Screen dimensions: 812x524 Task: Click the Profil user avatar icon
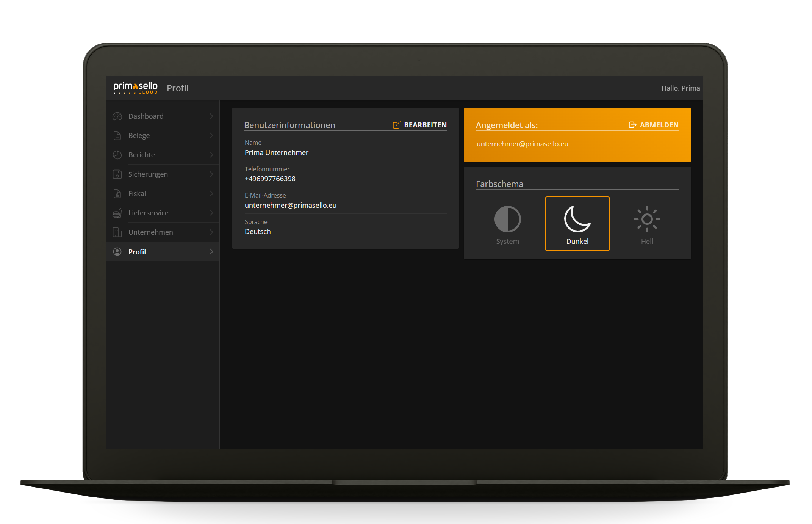tap(117, 252)
